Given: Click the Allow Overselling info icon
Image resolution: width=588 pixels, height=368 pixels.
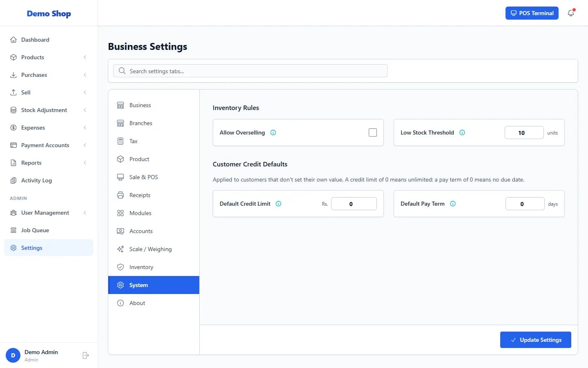Looking at the screenshot, I should tap(273, 132).
